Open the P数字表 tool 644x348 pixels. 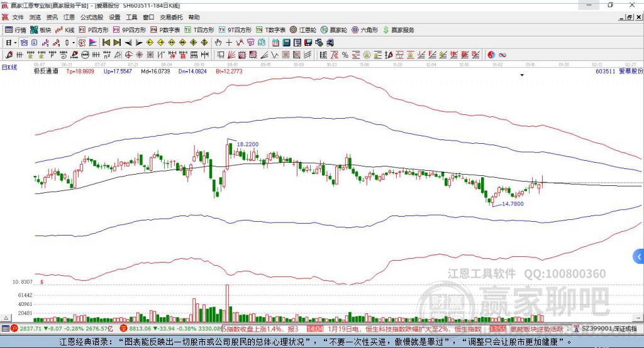pos(165,30)
